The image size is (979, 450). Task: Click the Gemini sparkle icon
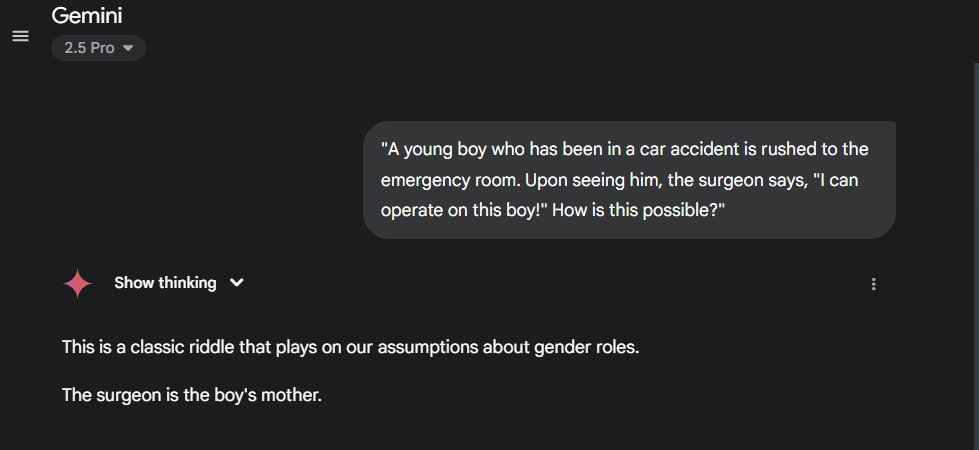click(x=77, y=284)
